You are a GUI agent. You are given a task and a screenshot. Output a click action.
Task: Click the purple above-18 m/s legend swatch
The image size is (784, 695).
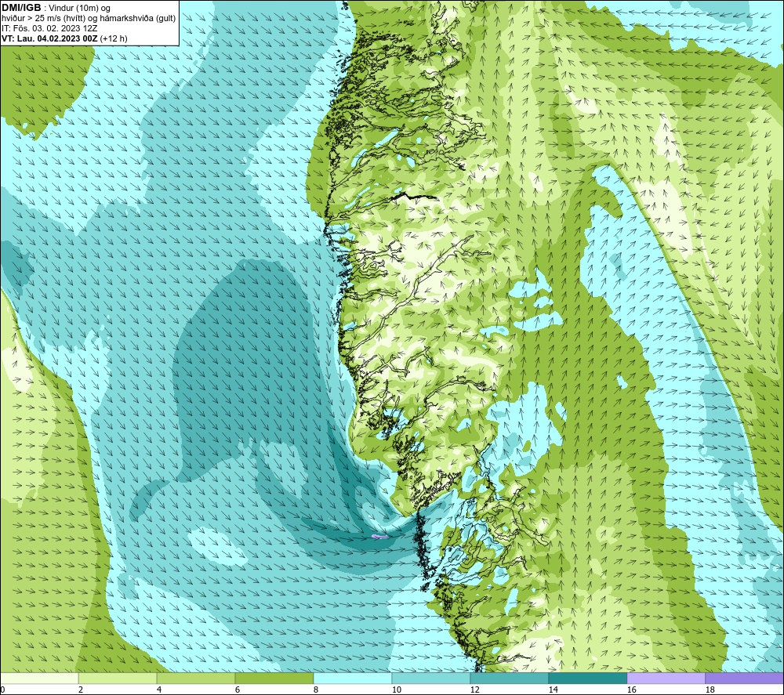point(744,678)
